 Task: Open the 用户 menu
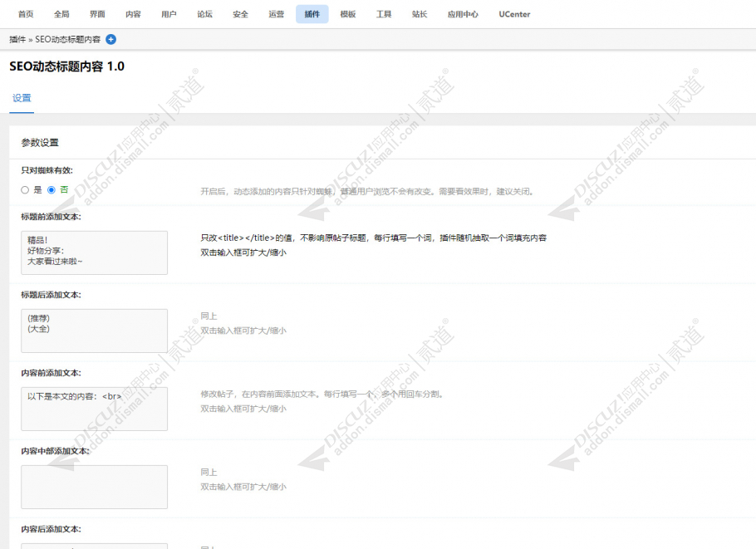coord(169,14)
